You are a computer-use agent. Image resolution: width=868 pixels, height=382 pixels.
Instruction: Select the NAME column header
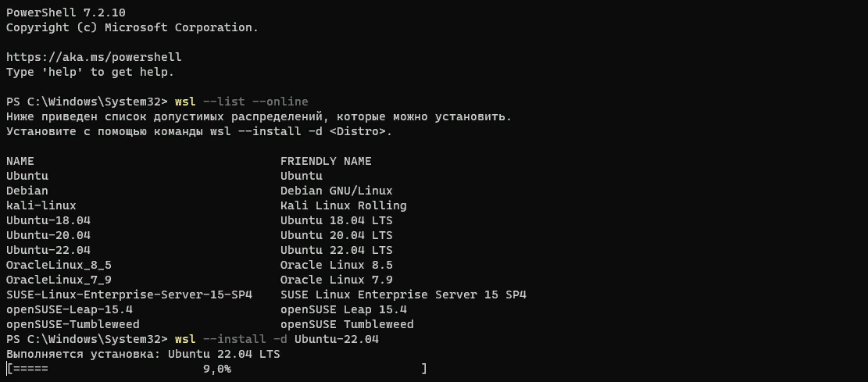point(20,161)
